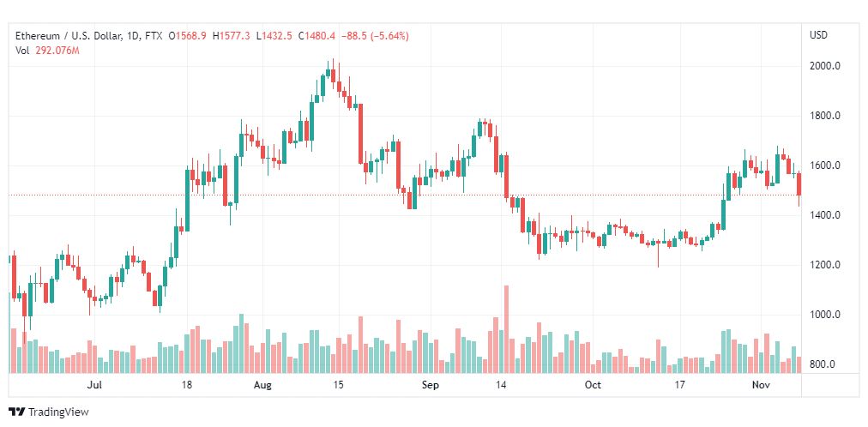Click the tallest red volume bar

click(x=506, y=329)
